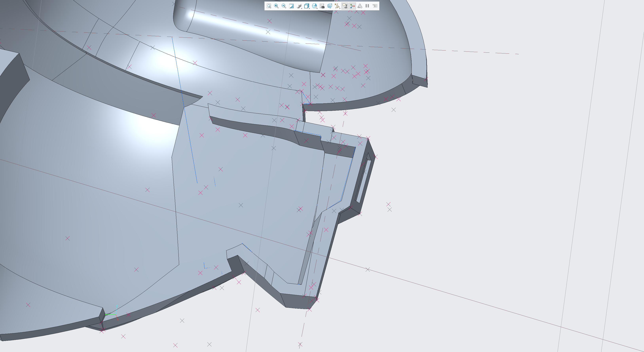This screenshot has width=644, height=352.
Task: Toggle the spin center icon
Action: point(353,6)
